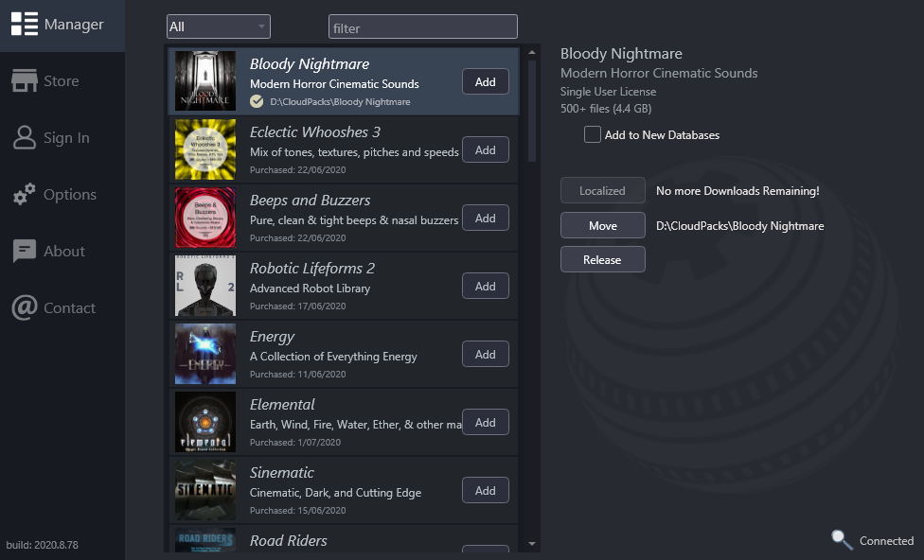Click 'A Collection of Everything Energy' description
This screenshot has width=924, height=560.
pos(333,357)
